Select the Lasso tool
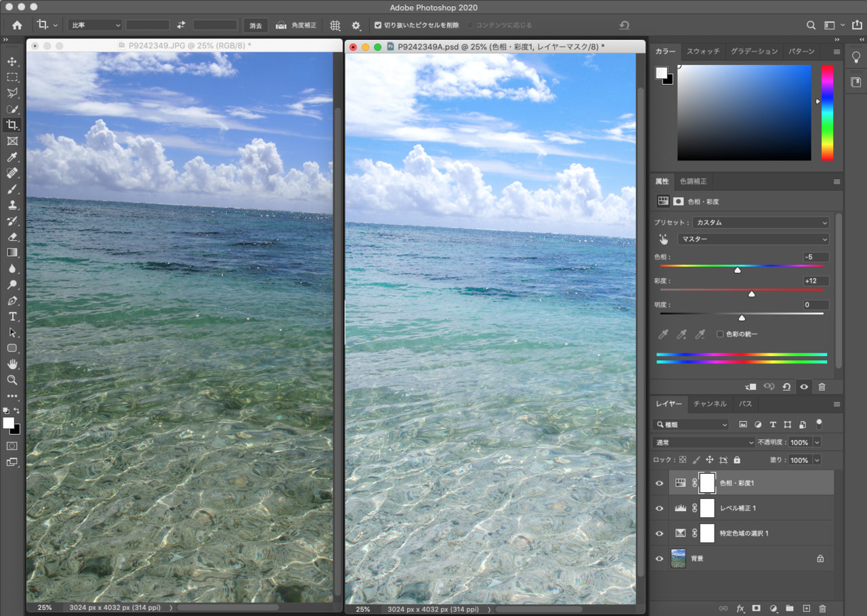Viewport: 867px width, 616px height. coord(12,93)
